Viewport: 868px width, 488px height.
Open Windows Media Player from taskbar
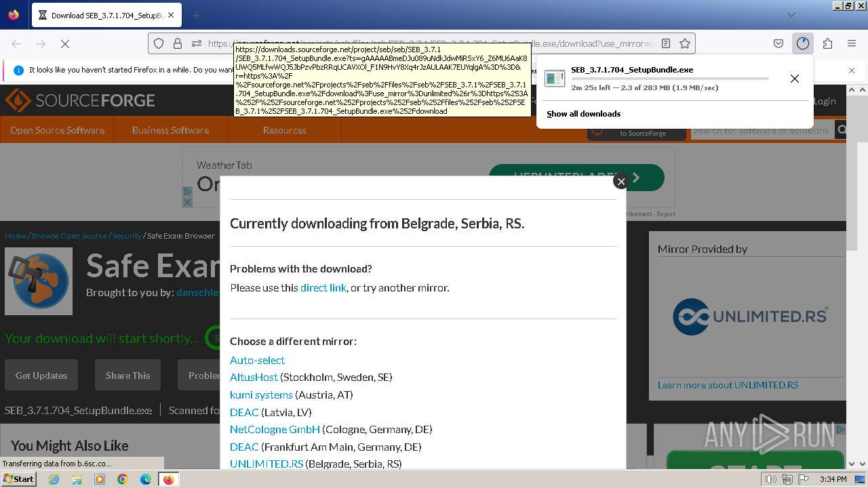pos(100,479)
